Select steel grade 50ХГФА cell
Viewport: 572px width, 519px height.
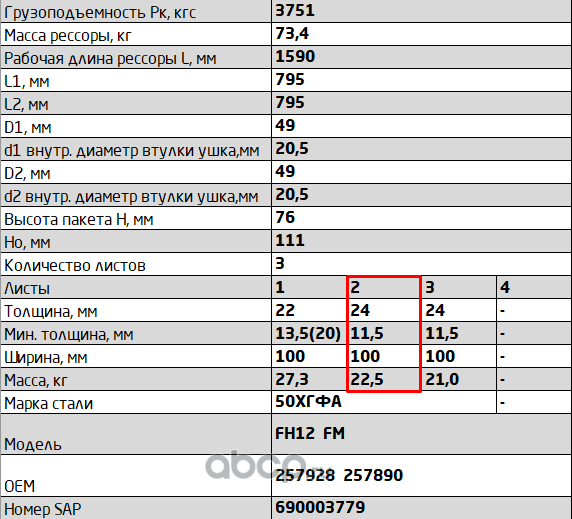tap(384, 402)
